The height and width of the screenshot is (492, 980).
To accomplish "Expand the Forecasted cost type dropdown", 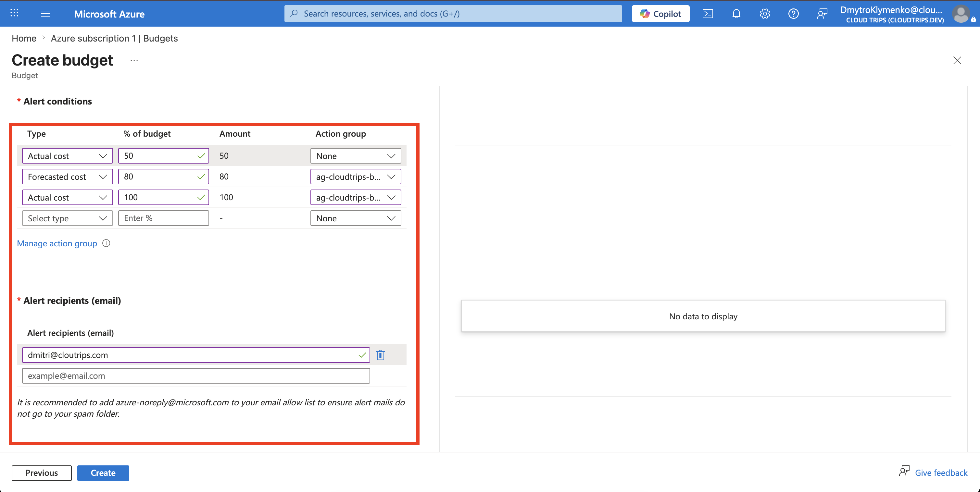I will (x=67, y=177).
